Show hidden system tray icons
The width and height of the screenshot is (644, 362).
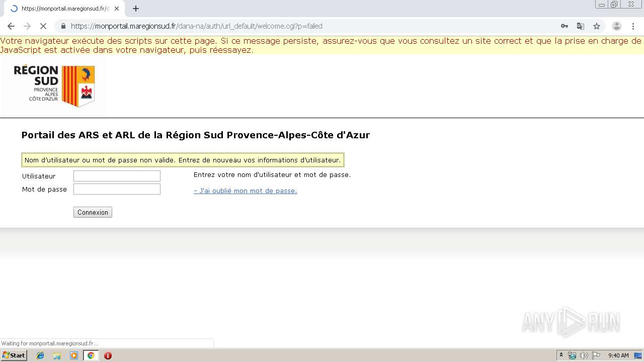click(561, 355)
